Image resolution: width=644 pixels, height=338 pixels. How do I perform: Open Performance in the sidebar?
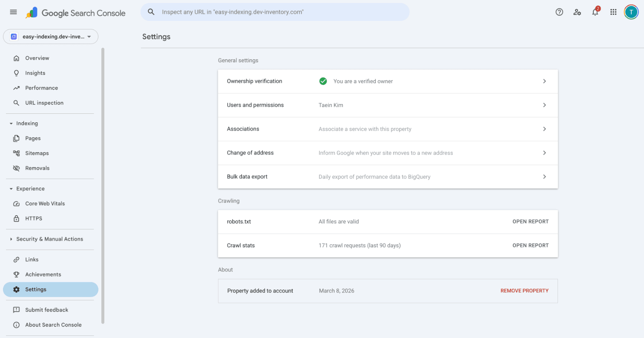click(41, 88)
